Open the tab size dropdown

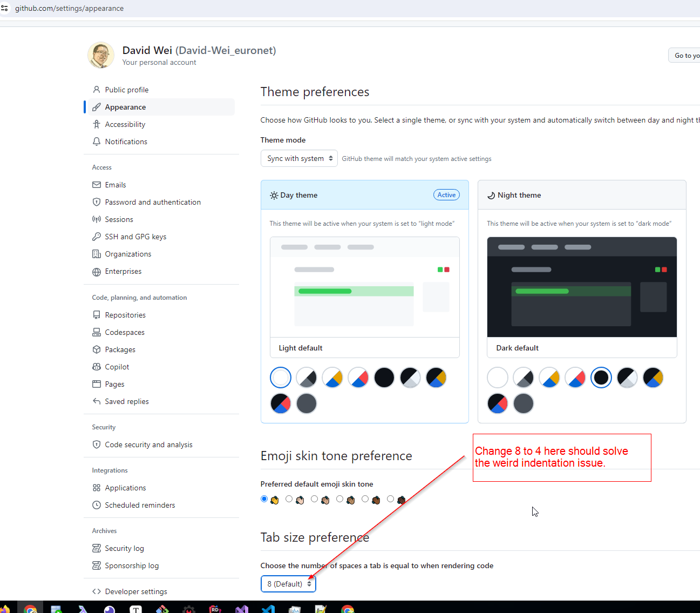pyautogui.click(x=288, y=584)
